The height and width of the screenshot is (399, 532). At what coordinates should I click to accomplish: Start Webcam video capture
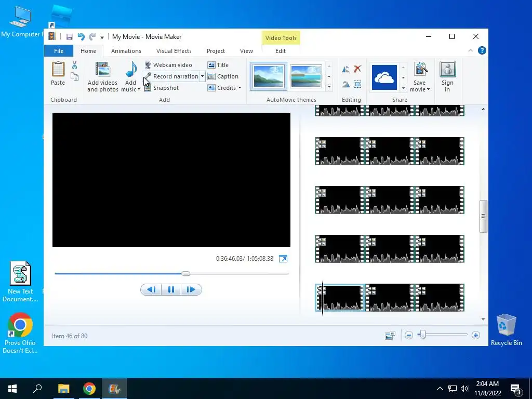tap(168, 65)
